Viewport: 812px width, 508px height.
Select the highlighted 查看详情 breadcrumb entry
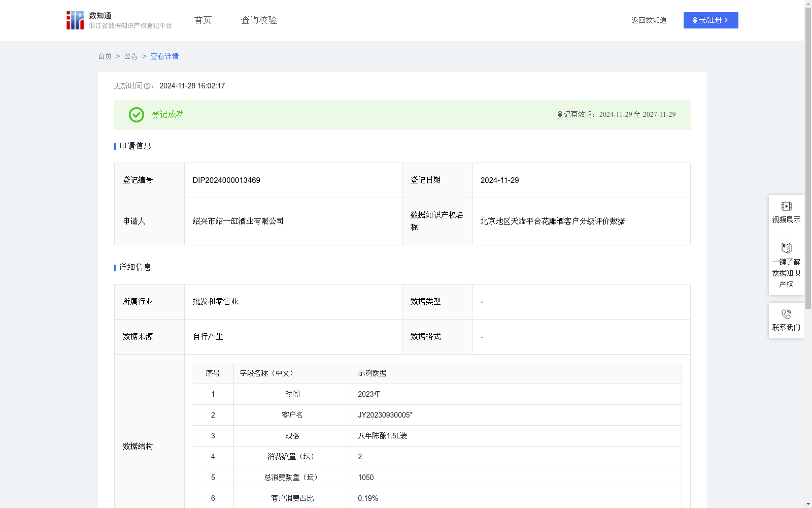pyautogui.click(x=164, y=56)
